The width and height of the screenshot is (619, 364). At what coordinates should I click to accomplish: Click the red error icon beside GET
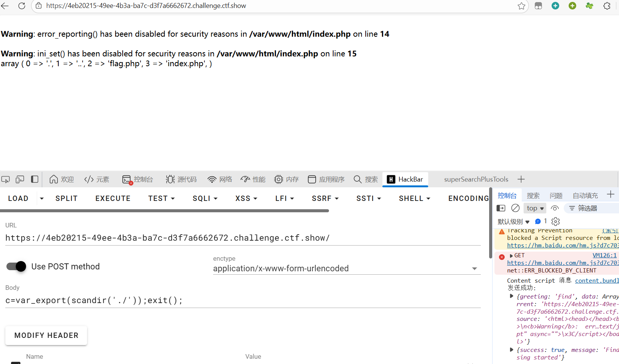502,257
